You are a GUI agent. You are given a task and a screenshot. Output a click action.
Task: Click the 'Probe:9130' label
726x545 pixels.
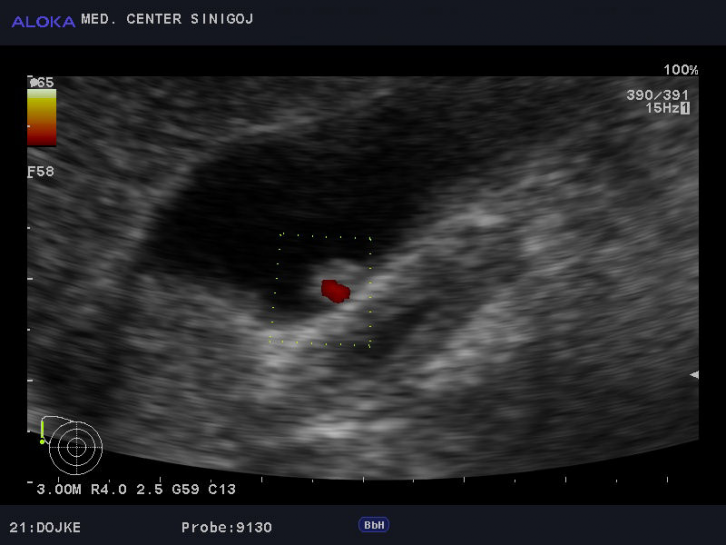[226, 527]
